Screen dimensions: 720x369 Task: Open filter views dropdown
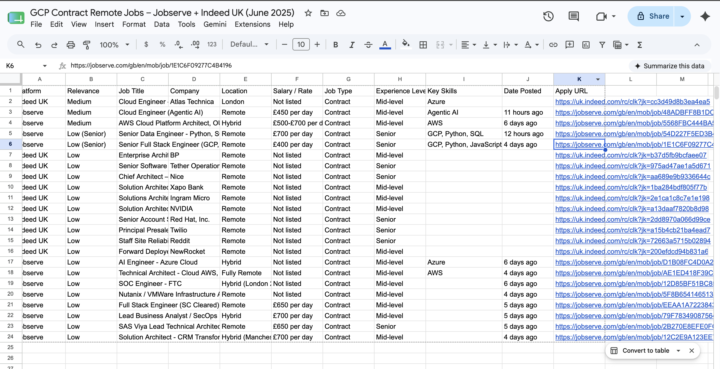click(620, 45)
